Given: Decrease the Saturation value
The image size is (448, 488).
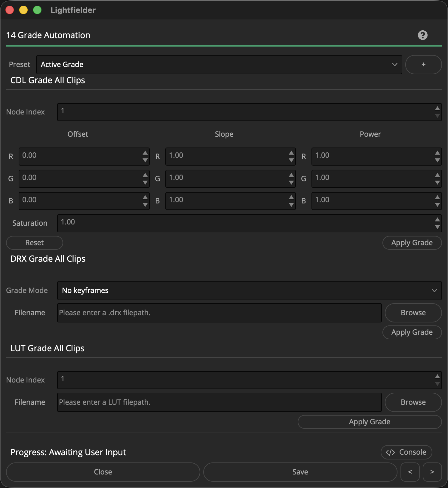Looking at the screenshot, I should [437, 227].
